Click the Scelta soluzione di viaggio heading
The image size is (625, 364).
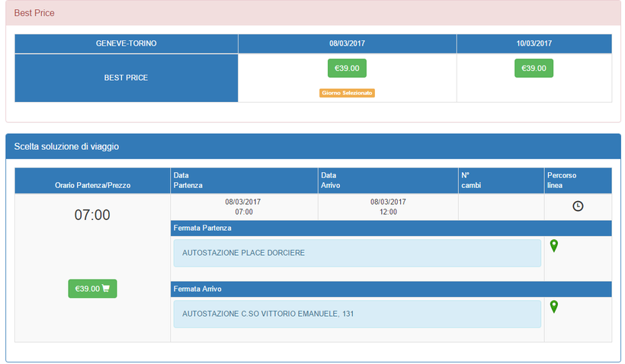[x=66, y=146]
